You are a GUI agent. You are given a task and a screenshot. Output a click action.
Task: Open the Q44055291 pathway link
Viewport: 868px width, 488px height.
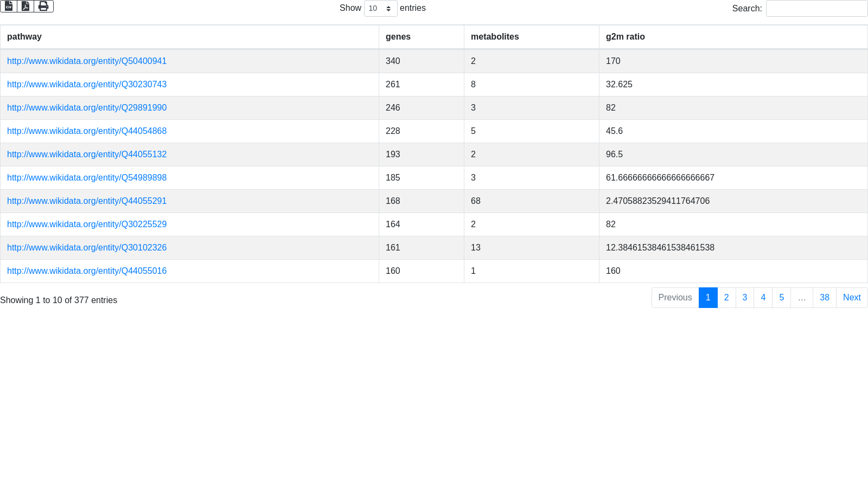pyautogui.click(x=87, y=201)
